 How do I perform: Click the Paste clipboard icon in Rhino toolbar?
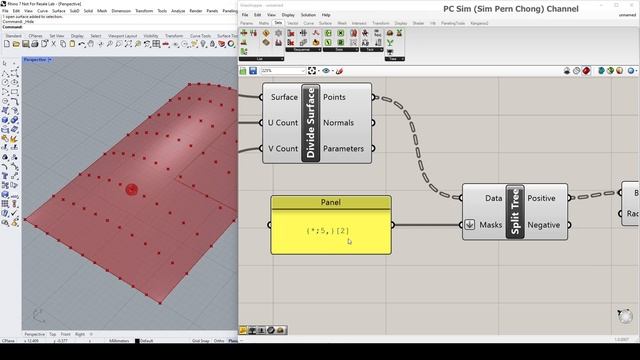click(x=72, y=44)
